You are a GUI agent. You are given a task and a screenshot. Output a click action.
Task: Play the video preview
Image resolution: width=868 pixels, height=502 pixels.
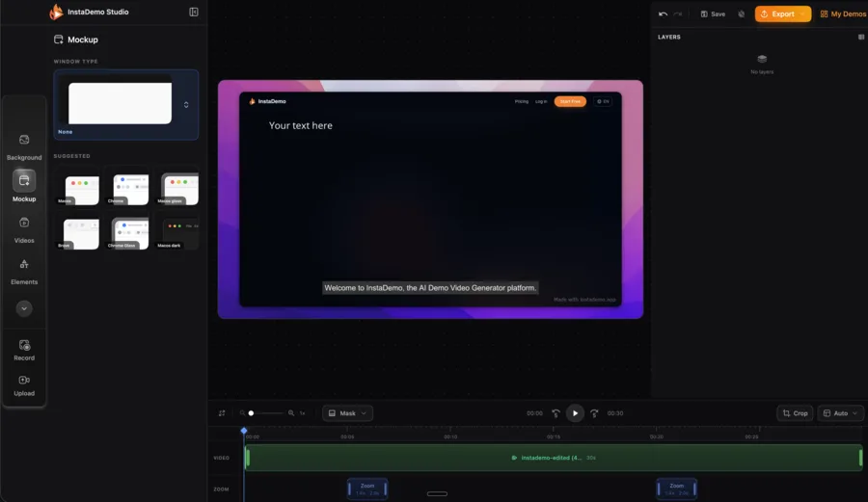(x=575, y=413)
